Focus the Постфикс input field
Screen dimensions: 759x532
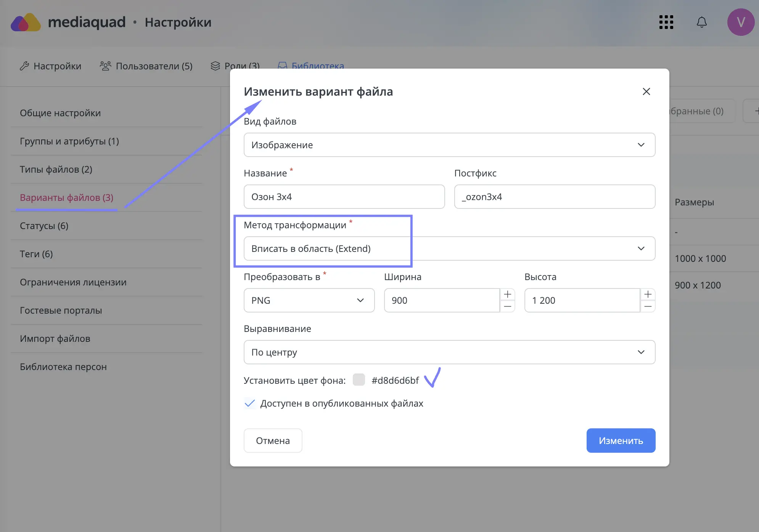[x=555, y=197]
